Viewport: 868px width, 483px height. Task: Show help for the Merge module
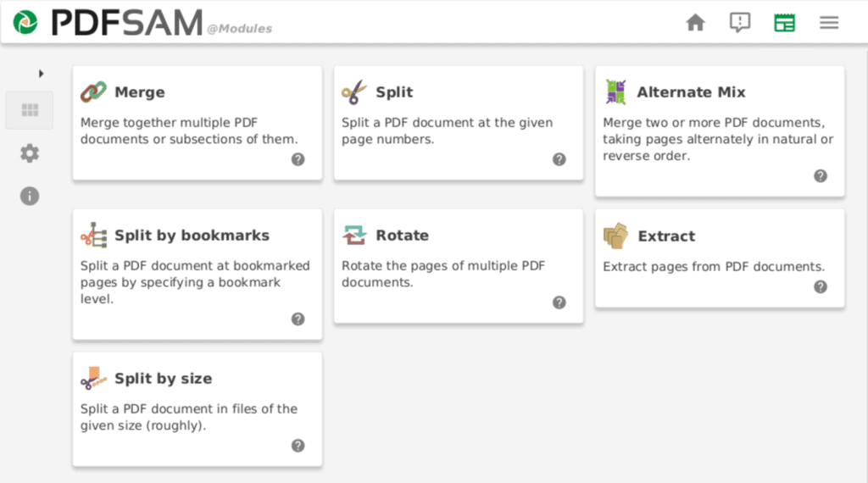(x=298, y=159)
